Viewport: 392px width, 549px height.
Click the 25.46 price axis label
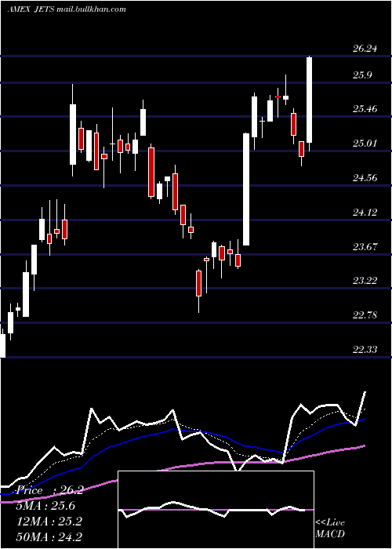(365, 109)
